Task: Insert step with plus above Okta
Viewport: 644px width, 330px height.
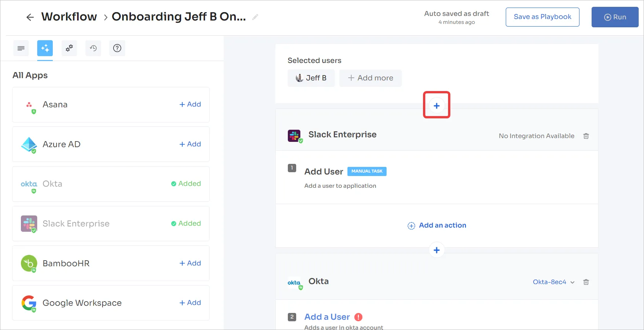Action: tap(437, 250)
